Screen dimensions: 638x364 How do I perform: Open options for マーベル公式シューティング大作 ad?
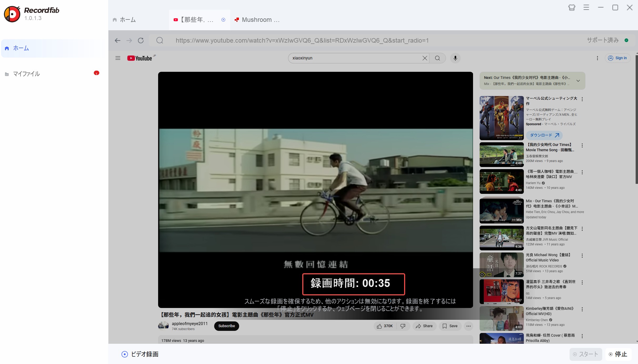[x=582, y=99]
